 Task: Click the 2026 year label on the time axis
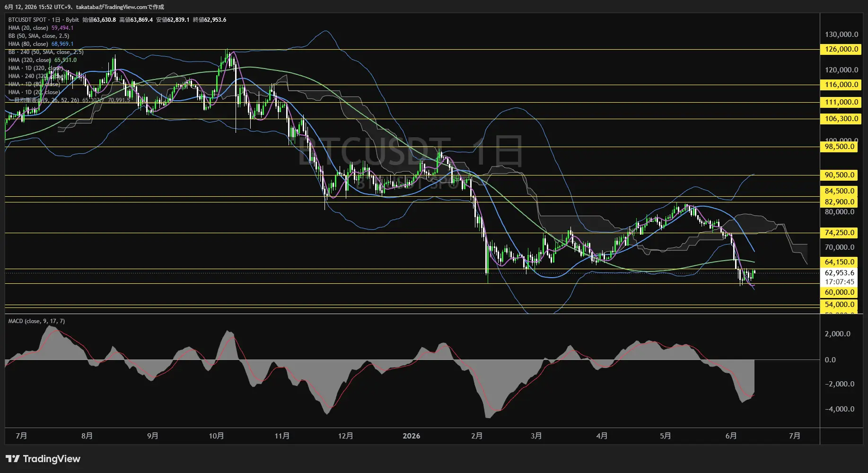[412, 436]
